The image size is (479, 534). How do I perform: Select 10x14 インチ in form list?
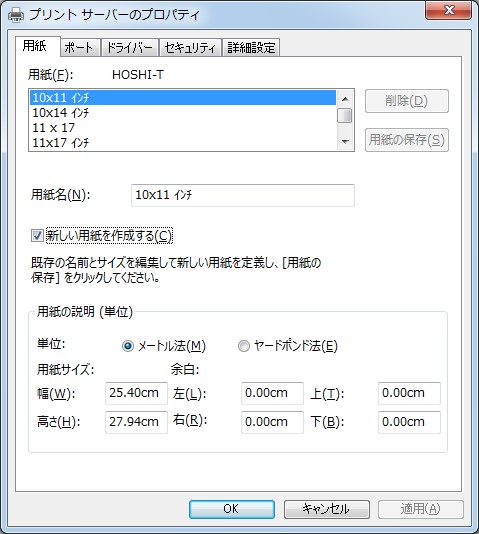click(183, 113)
